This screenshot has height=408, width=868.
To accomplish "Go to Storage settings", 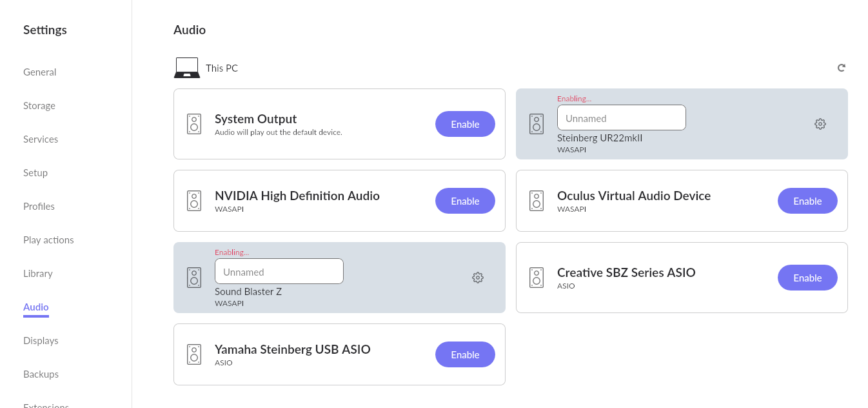I will tap(39, 106).
